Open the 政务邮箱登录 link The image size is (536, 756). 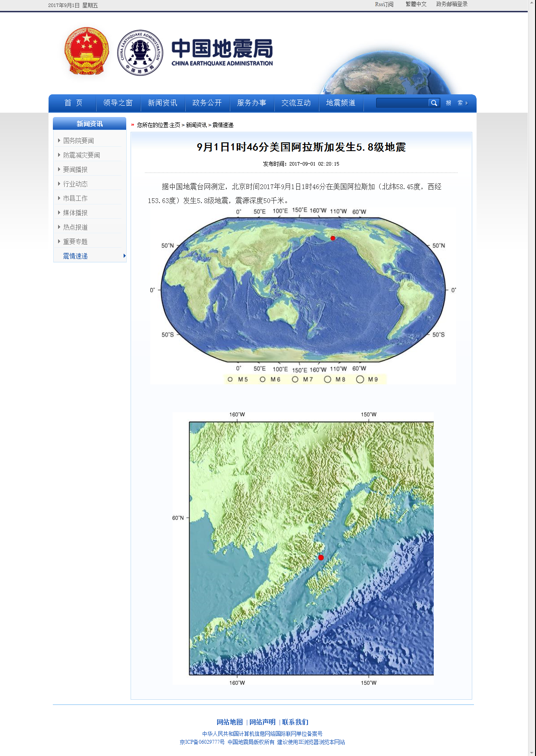click(x=452, y=4)
